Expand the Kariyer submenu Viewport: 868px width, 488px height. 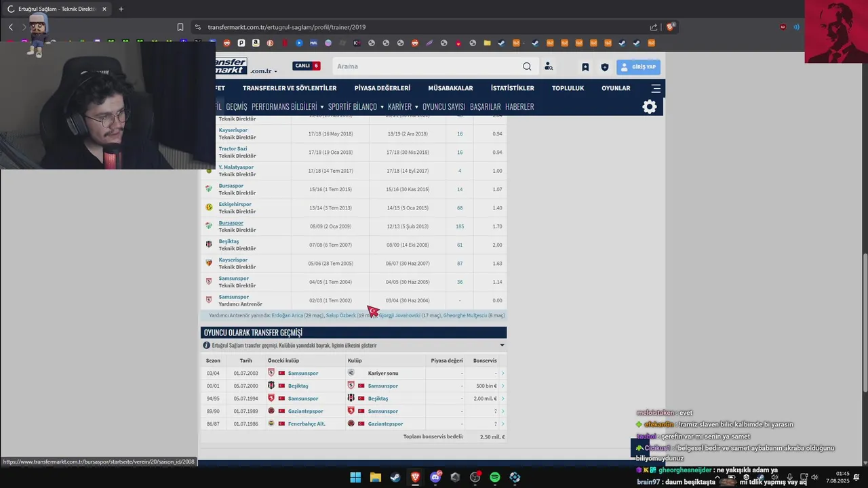416,107
